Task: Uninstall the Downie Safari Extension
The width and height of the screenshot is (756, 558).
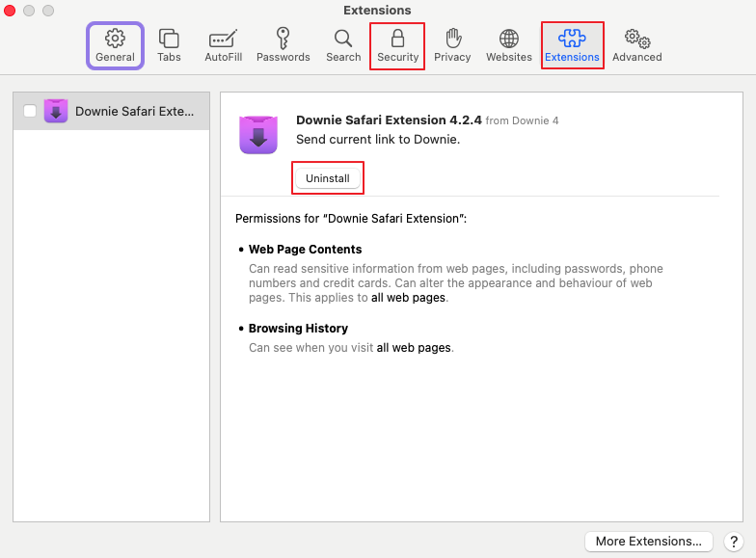Action: pos(328,178)
